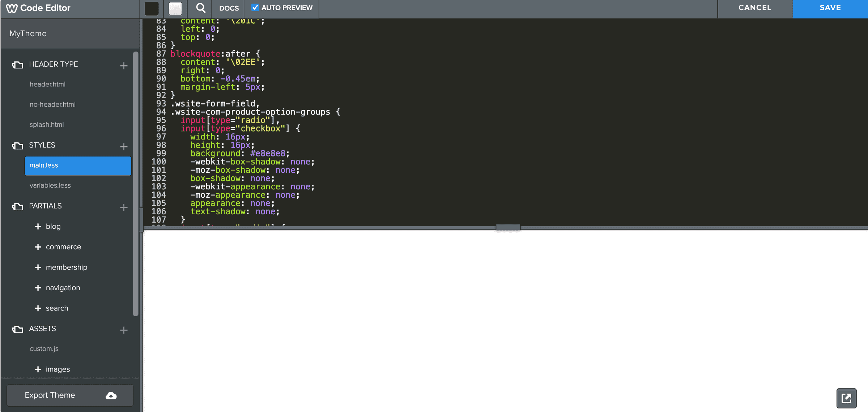
Task: Expand the blog partials folder
Action: point(38,226)
